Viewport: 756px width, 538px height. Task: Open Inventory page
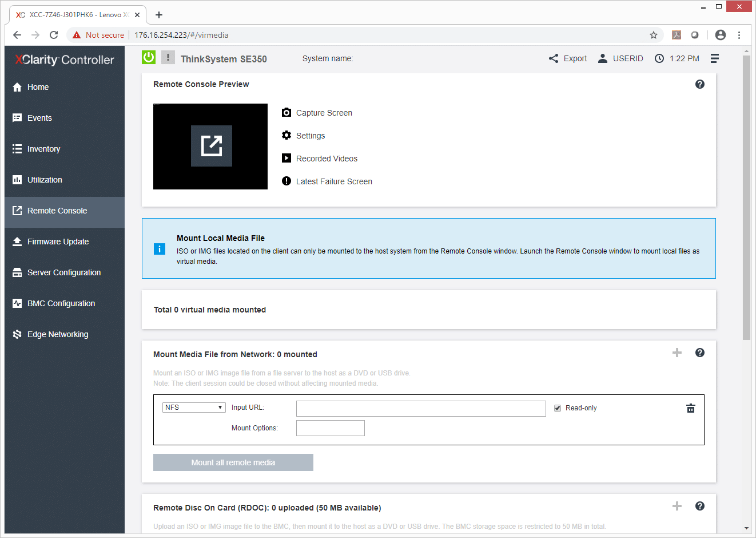pyautogui.click(x=65, y=149)
